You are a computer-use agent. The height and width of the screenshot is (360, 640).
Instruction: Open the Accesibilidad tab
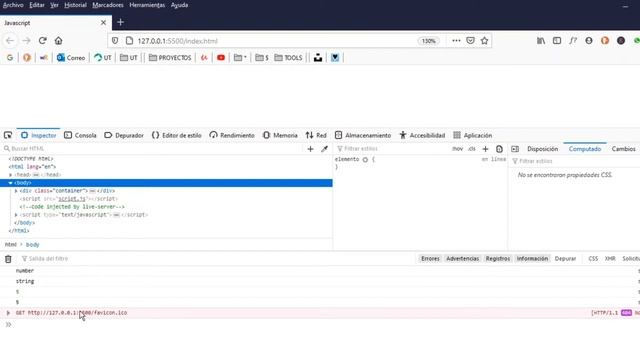pos(422,135)
